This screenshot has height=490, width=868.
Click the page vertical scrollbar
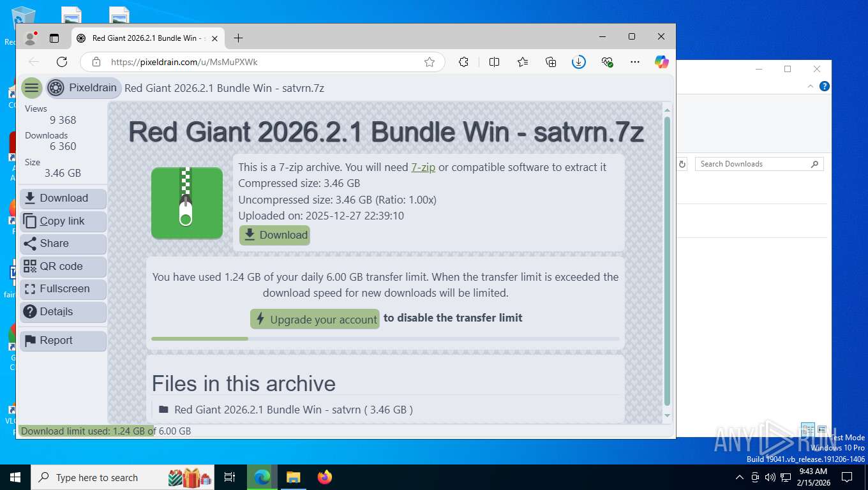668,262
